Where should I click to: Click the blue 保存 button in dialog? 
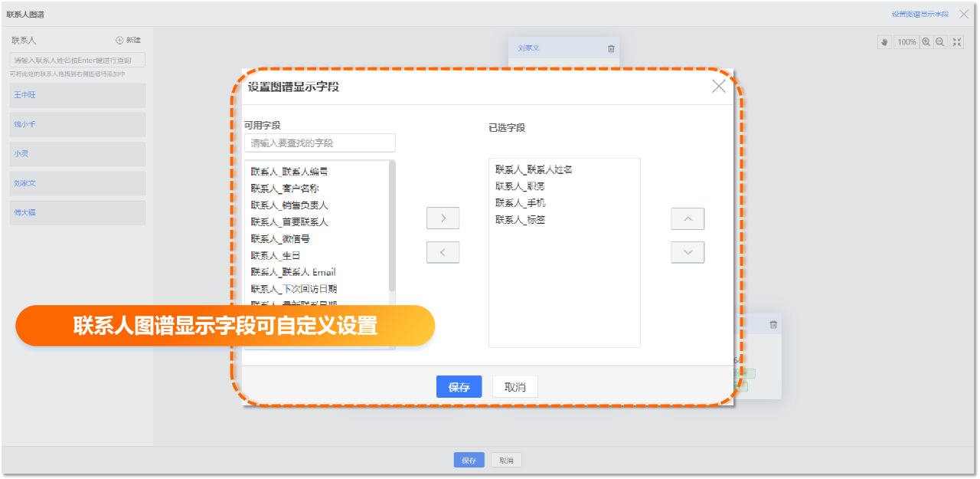(x=459, y=387)
